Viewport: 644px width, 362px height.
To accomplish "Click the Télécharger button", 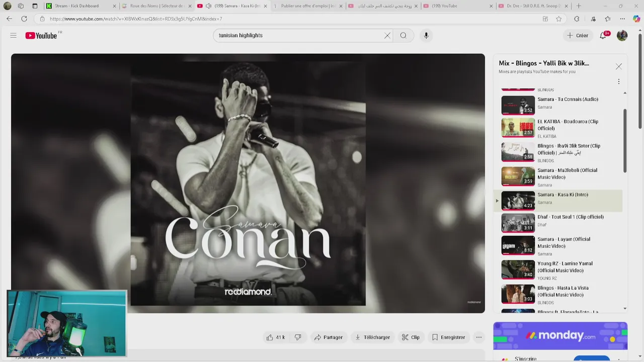I will [372, 337].
